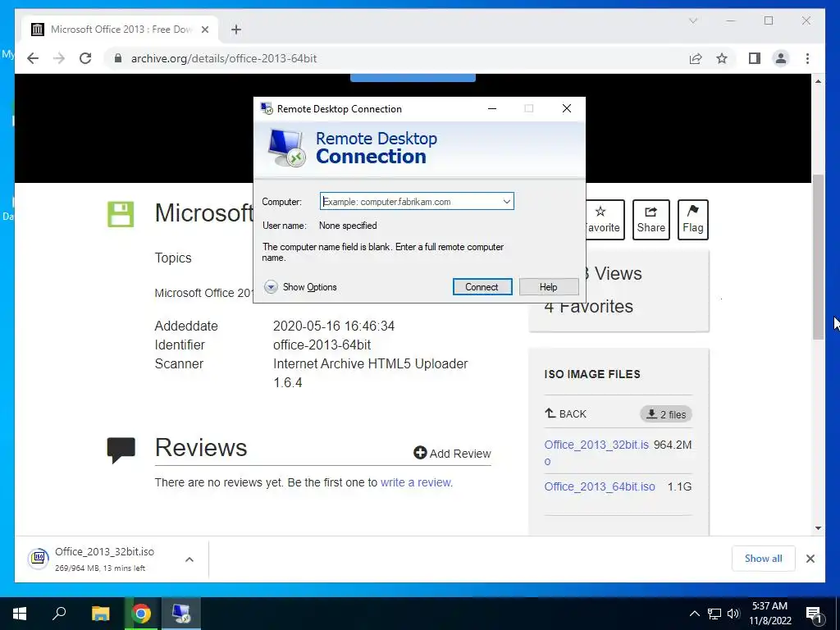Open the write a review link
The width and height of the screenshot is (840, 630).
[x=416, y=482]
